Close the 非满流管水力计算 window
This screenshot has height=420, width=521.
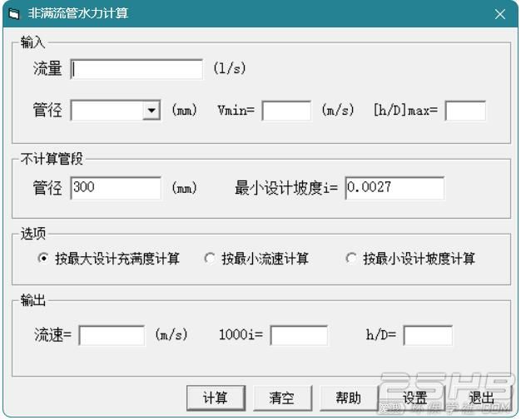tap(499, 14)
